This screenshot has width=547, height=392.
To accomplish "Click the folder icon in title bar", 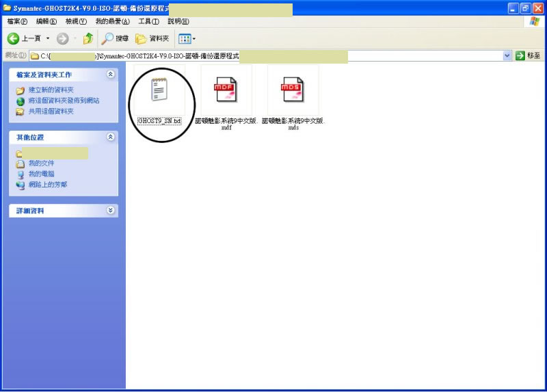I will coord(7,8).
